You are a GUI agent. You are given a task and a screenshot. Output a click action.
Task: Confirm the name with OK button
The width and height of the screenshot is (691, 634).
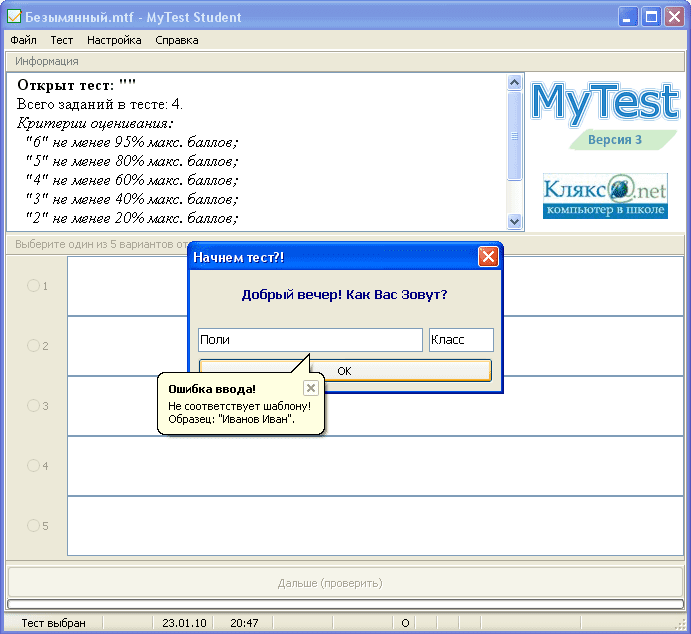345,371
